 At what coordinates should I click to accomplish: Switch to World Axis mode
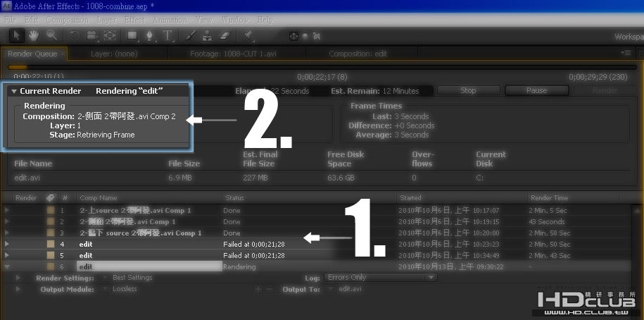(305, 36)
